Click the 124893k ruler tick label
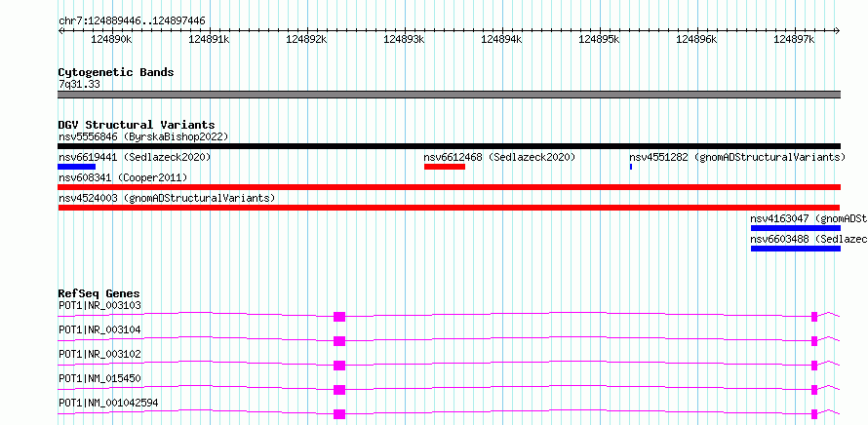 point(404,40)
